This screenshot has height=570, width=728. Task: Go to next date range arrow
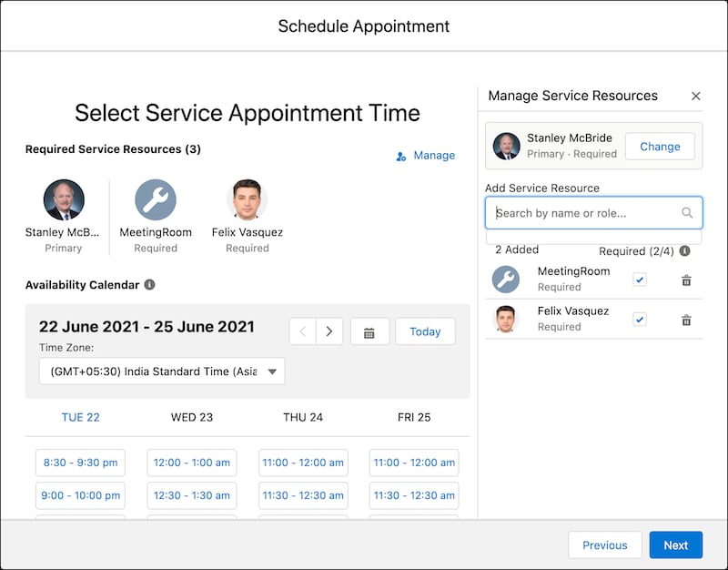tap(329, 331)
